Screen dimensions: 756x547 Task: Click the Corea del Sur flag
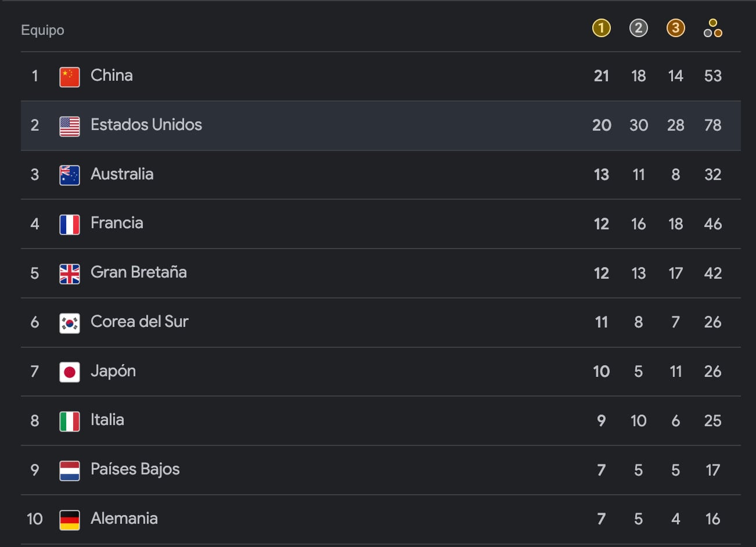[x=70, y=323]
